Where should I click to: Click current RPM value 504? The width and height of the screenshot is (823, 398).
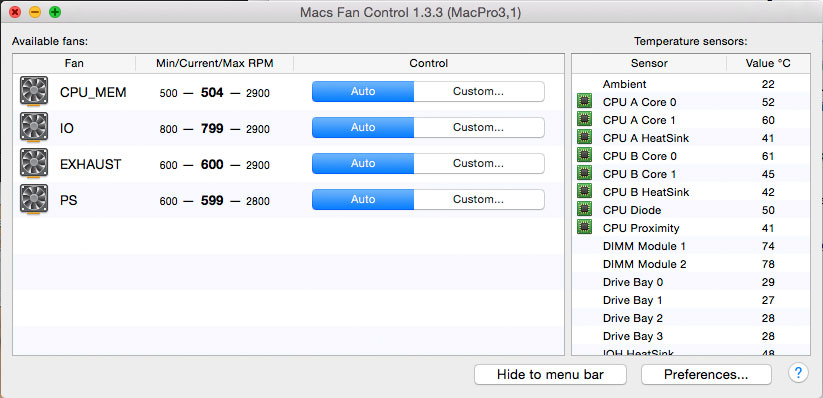pyautogui.click(x=212, y=92)
